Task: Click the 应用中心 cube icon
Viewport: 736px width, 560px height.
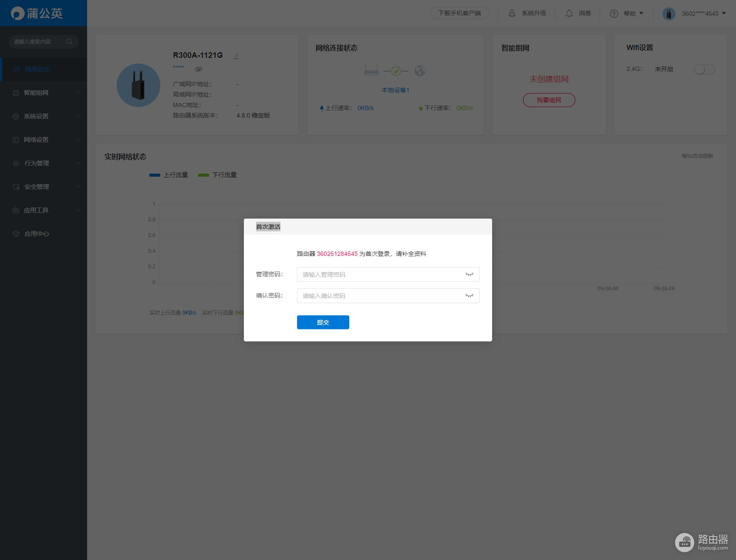Action: pos(16,234)
